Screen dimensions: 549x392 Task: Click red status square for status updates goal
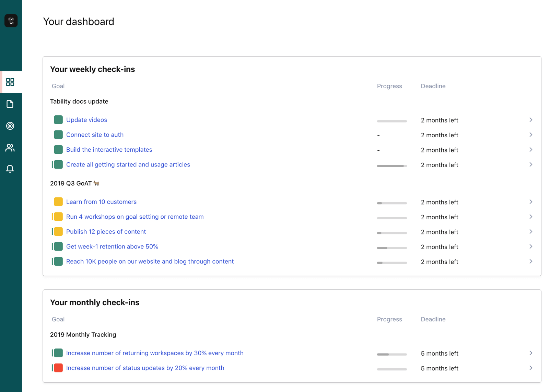click(x=58, y=368)
